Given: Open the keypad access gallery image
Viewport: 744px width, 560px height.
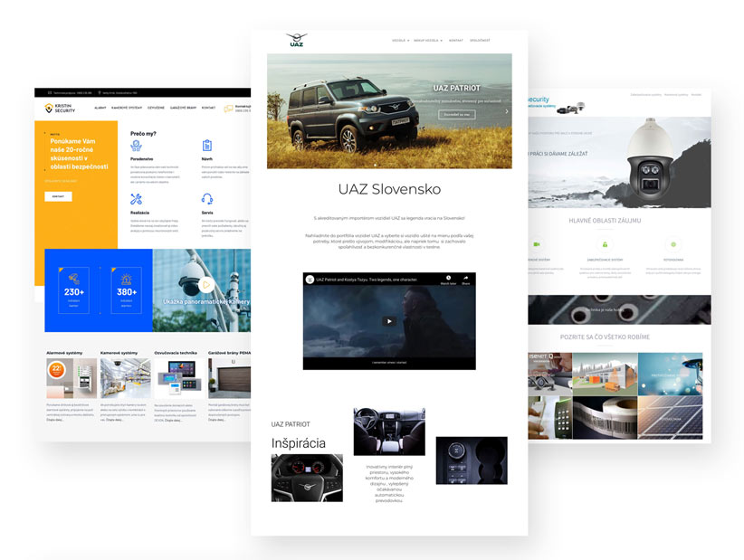Looking at the screenshot, I should (x=550, y=418).
